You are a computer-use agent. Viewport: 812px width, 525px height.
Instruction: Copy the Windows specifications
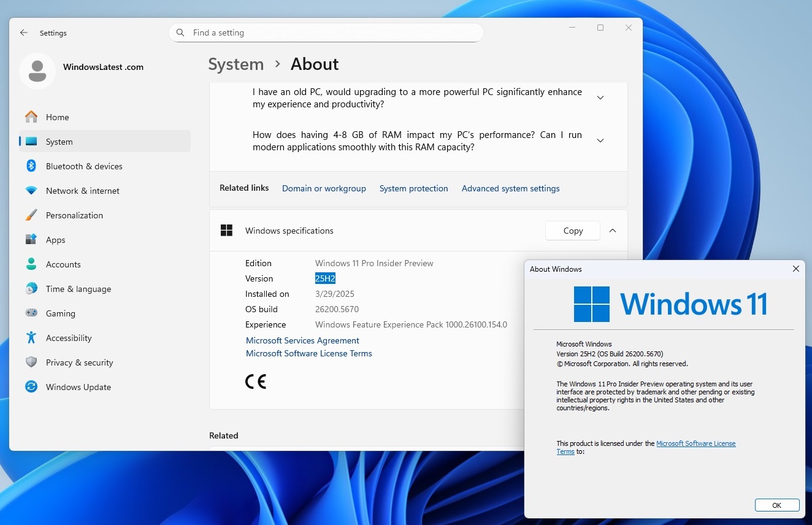[x=572, y=230]
